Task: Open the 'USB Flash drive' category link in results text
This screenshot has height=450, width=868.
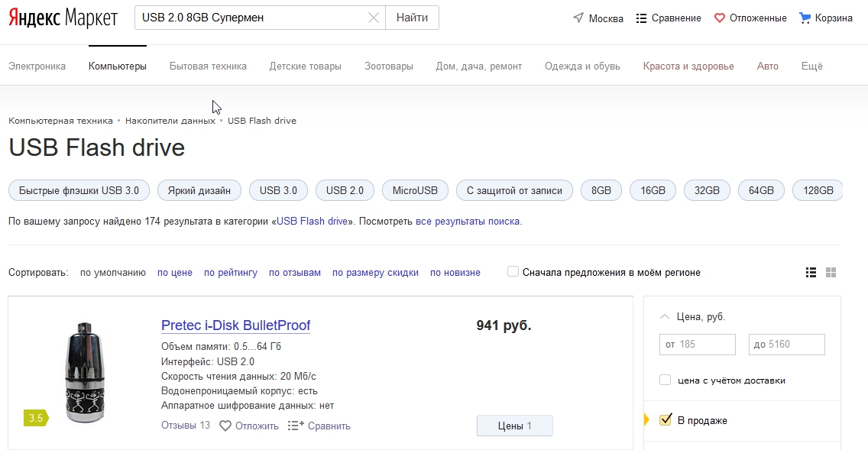Action: (x=313, y=222)
